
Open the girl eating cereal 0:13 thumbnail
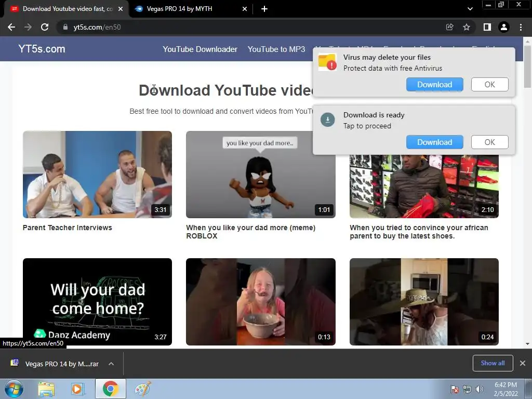click(261, 302)
